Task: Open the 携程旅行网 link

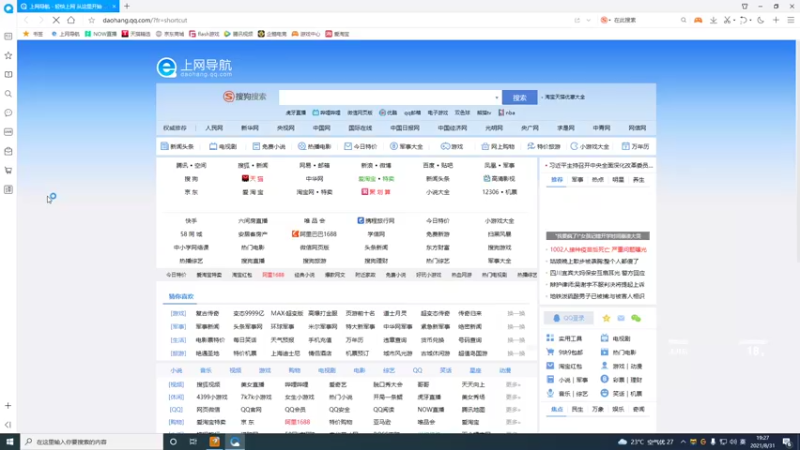Action: click(376, 220)
